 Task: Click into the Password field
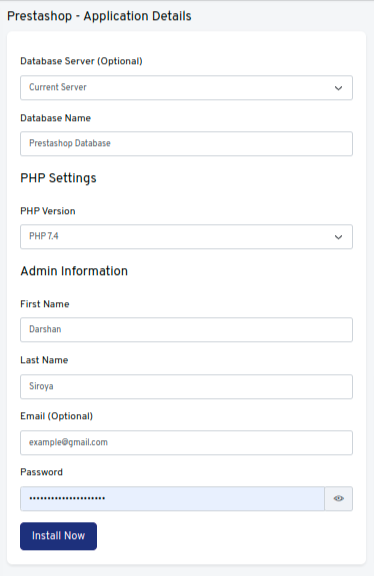click(172, 498)
